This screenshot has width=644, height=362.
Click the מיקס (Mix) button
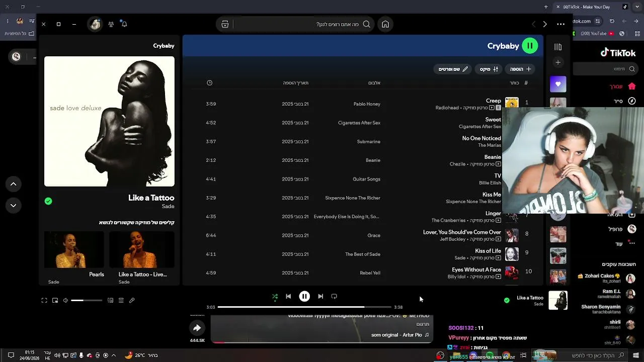click(x=489, y=69)
